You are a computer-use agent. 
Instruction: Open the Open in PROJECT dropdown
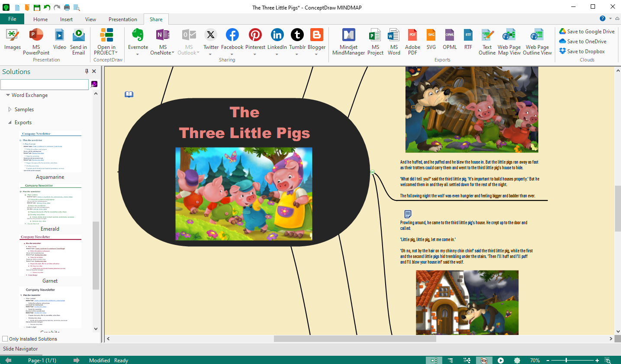[116, 53]
